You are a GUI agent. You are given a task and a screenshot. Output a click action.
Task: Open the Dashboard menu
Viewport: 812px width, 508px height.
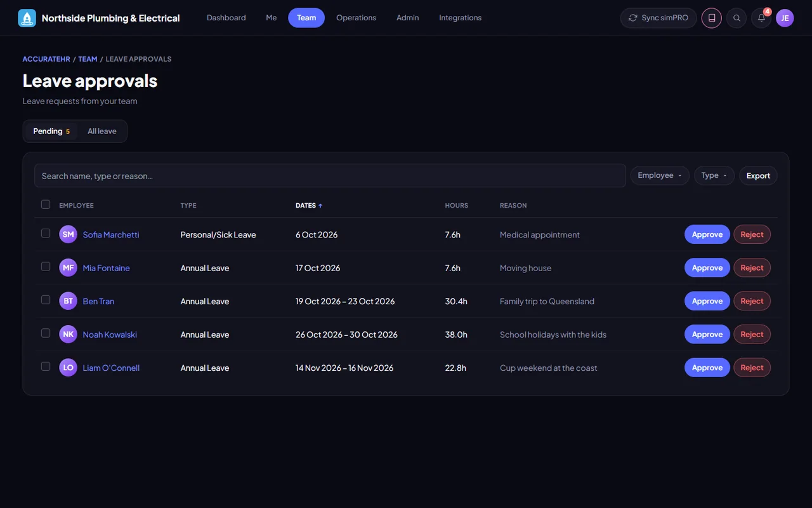[226, 18]
